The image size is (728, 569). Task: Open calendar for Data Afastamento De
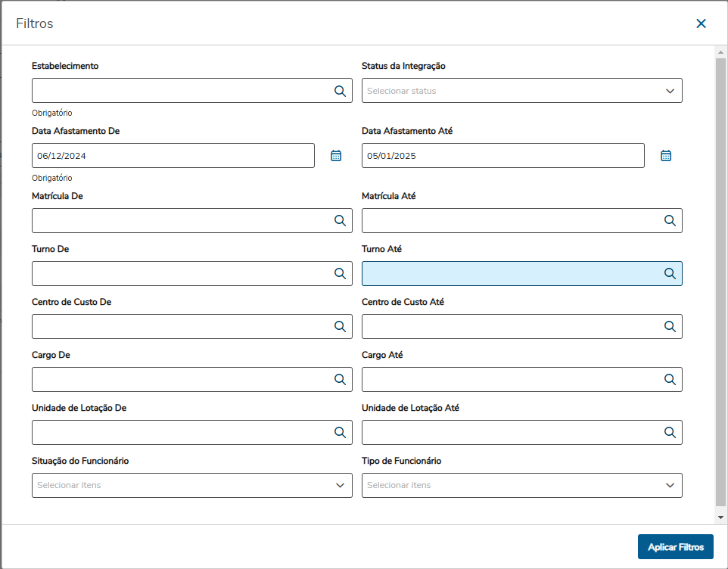point(336,156)
